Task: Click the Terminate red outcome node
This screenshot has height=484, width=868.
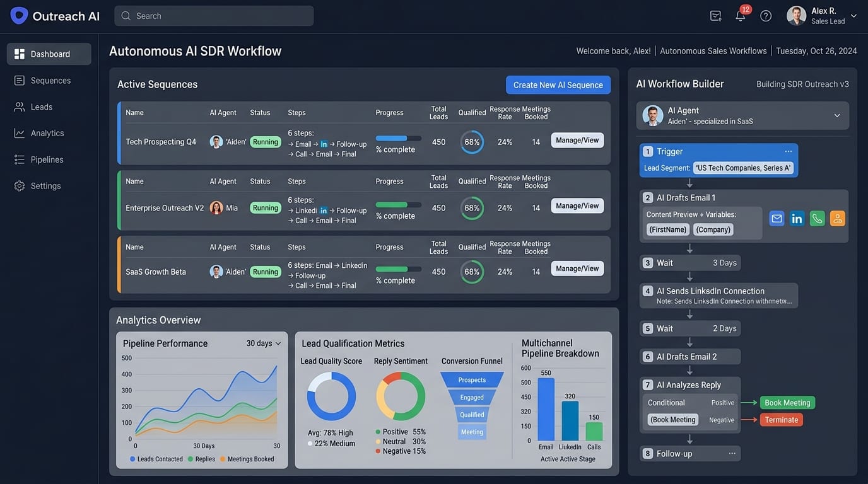Action: pos(781,420)
